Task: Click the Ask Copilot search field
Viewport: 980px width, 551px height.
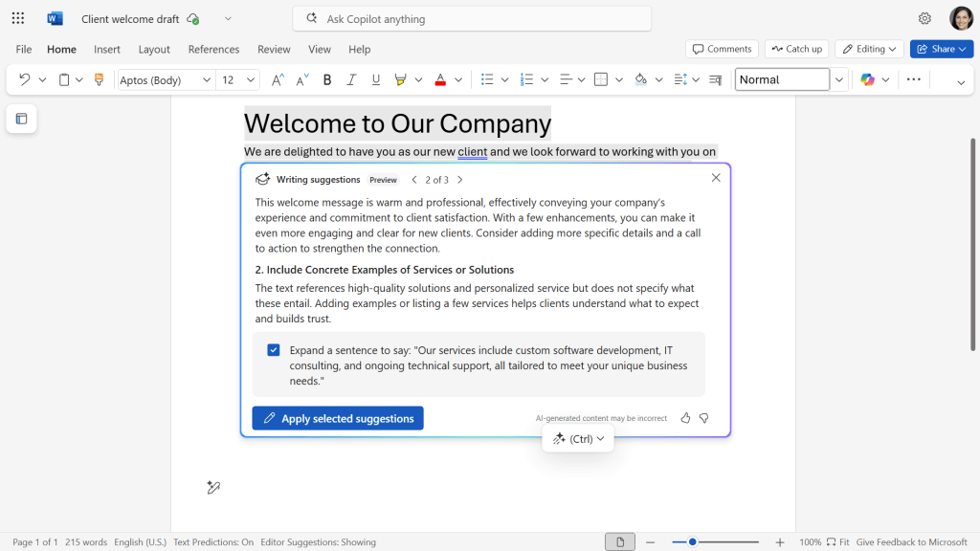Action: (471, 18)
